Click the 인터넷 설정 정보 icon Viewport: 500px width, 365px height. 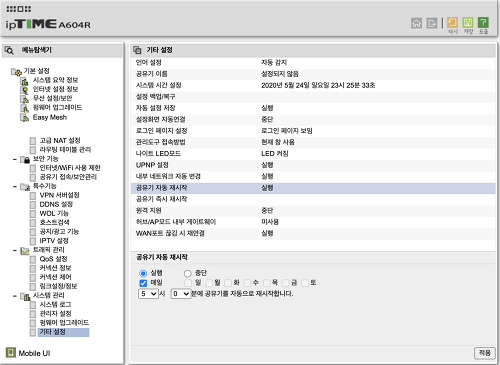click(x=25, y=90)
